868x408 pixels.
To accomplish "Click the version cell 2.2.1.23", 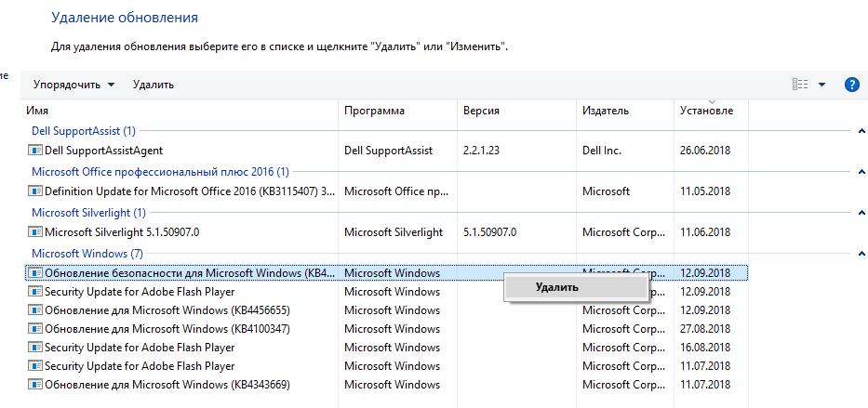I will (481, 151).
